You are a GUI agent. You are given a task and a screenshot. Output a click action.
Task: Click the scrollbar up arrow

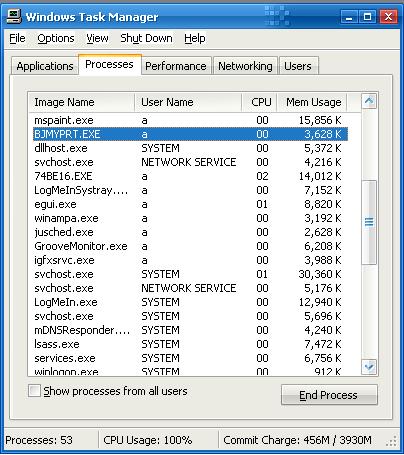click(x=369, y=101)
